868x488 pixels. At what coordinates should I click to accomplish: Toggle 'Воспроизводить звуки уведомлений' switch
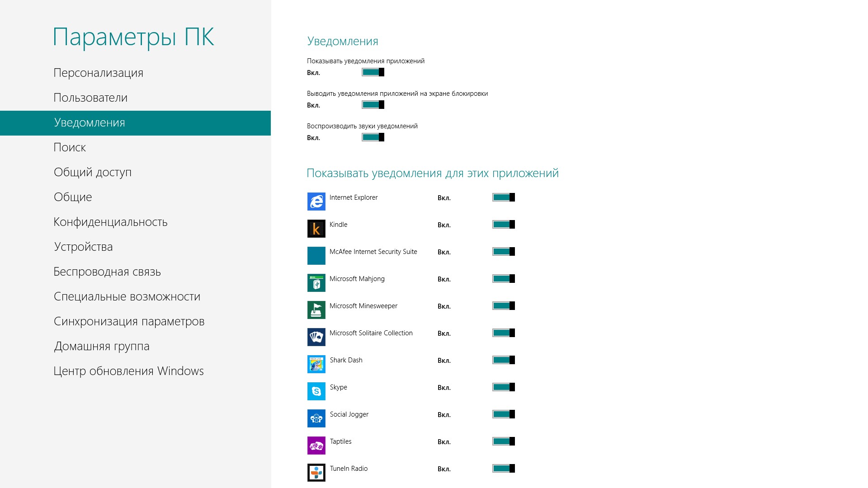[373, 137]
